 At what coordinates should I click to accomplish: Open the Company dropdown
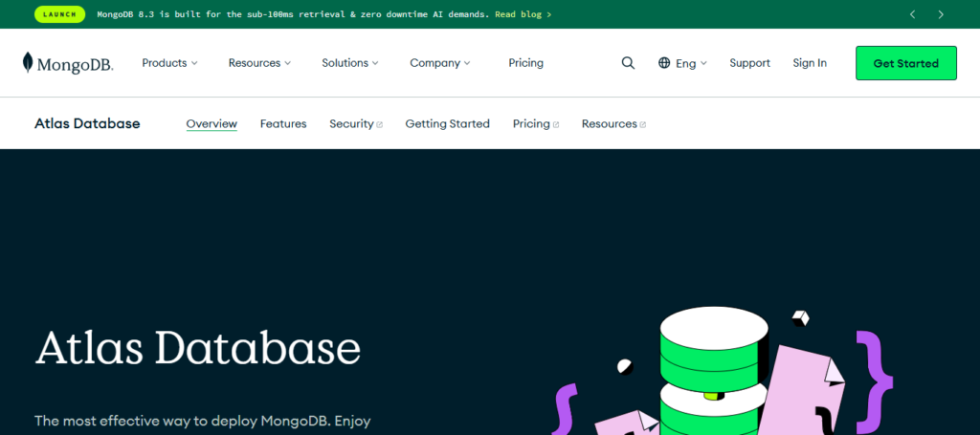[x=440, y=63]
